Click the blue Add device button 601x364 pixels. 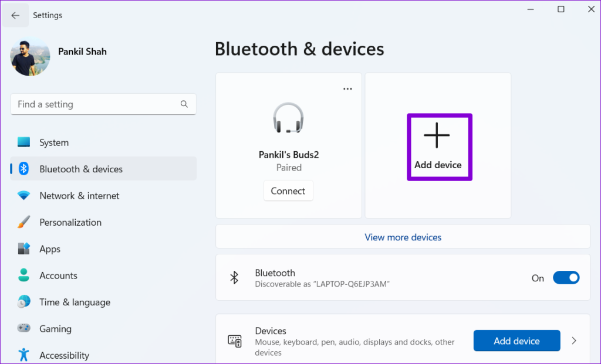click(x=516, y=340)
